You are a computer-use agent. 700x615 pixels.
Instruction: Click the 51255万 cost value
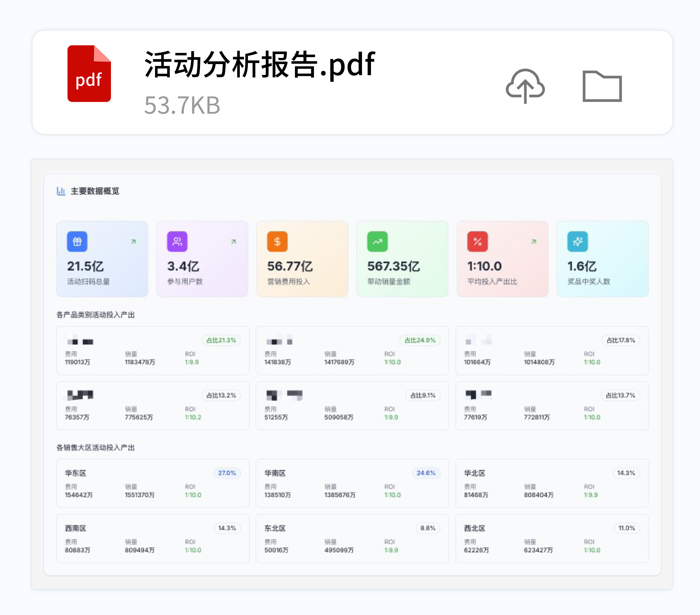point(276,417)
